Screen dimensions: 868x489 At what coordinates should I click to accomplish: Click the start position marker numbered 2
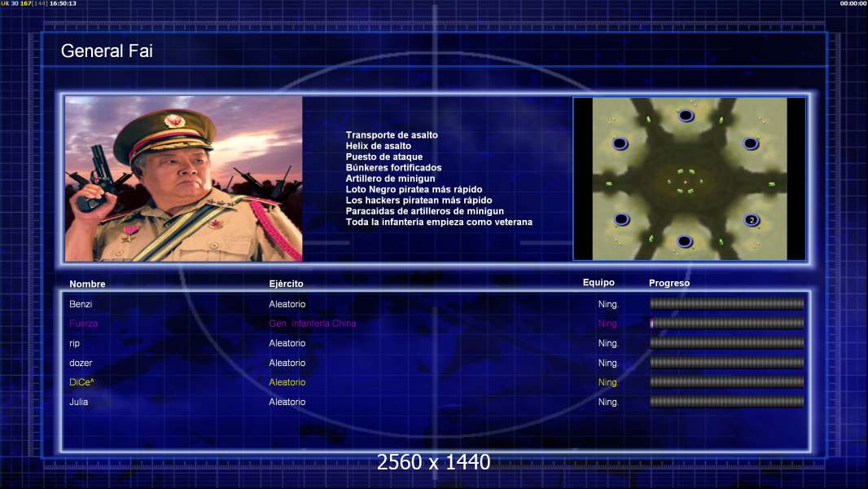(x=752, y=220)
